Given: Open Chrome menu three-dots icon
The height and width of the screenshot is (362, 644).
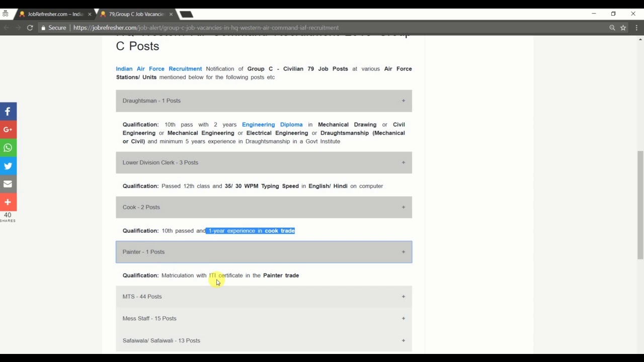Looking at the screenshot, I should 636,28.
